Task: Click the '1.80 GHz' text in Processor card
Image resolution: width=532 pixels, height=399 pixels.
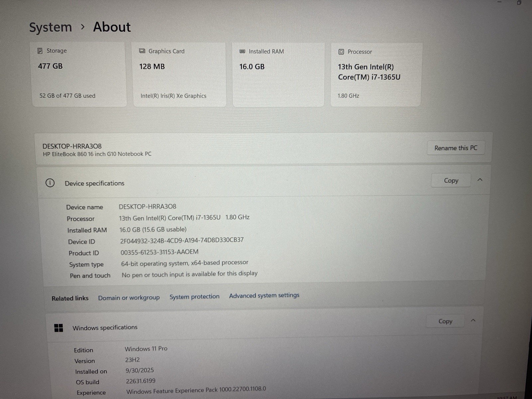Action: pyautogui.click(x=348, y=96)
